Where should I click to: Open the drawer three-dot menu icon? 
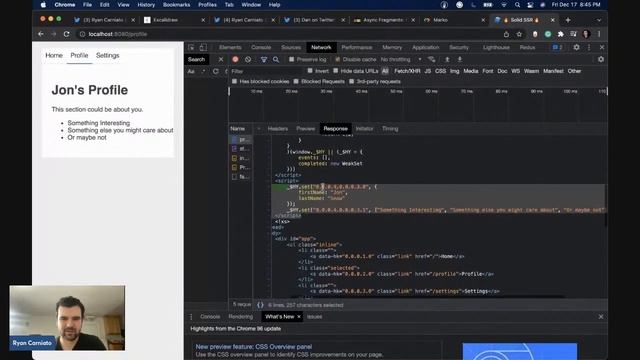pos(191,317)
